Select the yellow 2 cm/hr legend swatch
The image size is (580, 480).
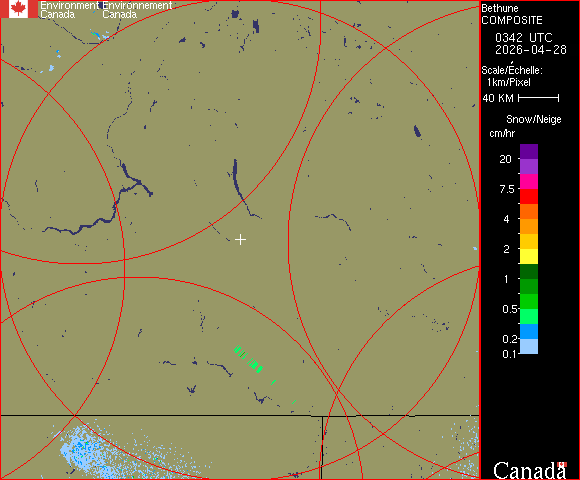click(x=529, y=256)
